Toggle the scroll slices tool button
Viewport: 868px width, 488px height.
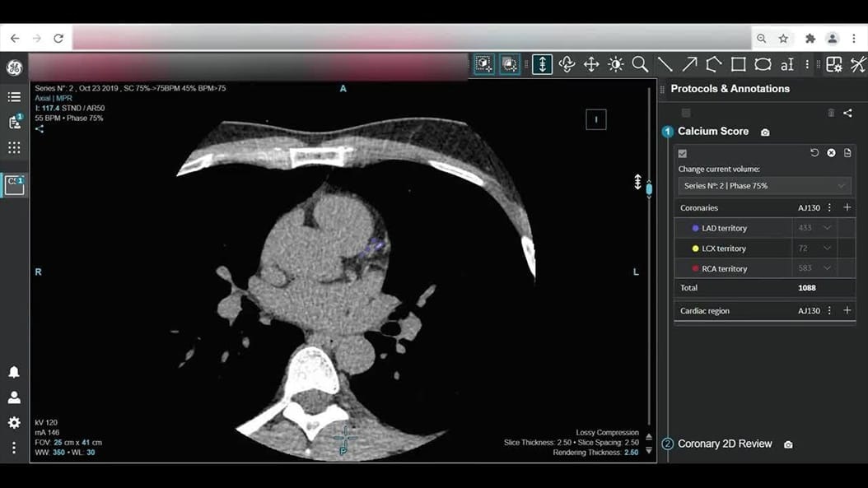pos(542,64)
